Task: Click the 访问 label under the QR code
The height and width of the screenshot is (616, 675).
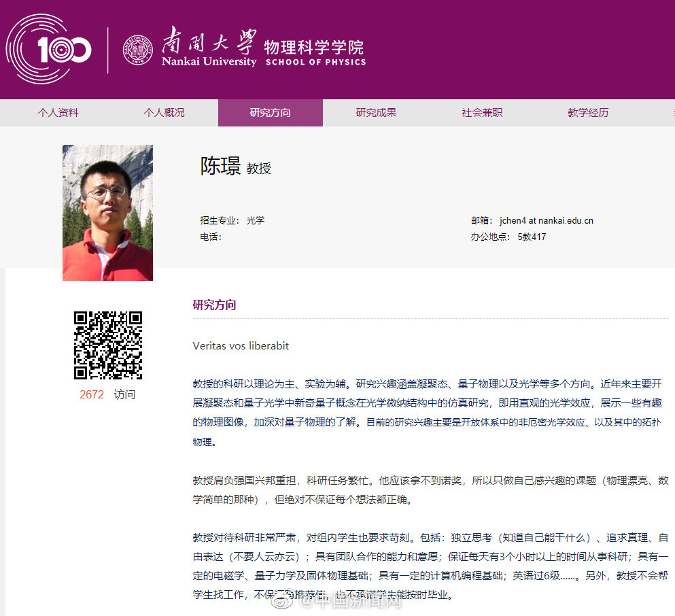Action: (x=125, y=395)
